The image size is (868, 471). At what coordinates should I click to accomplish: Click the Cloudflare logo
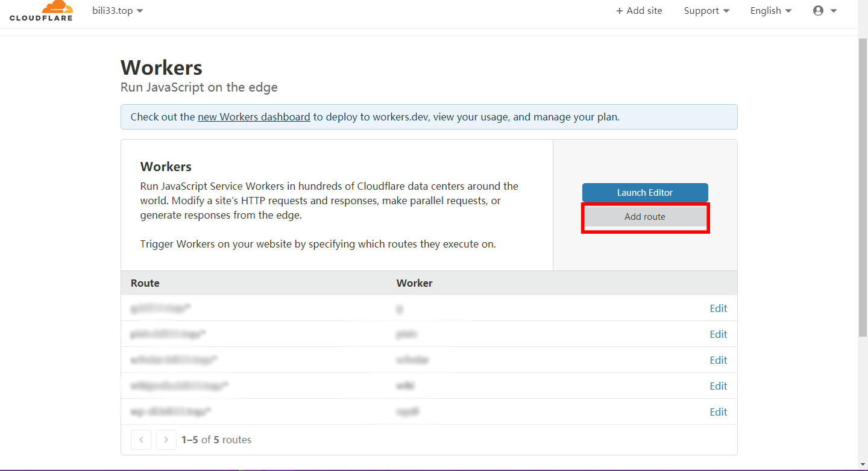[x=41, y=11]
